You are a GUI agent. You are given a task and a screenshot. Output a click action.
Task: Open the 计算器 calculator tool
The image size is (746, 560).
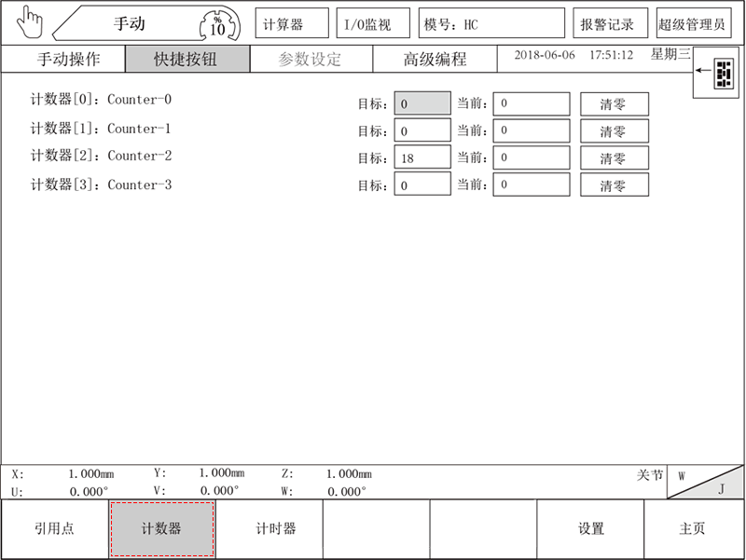click(289, 21)
